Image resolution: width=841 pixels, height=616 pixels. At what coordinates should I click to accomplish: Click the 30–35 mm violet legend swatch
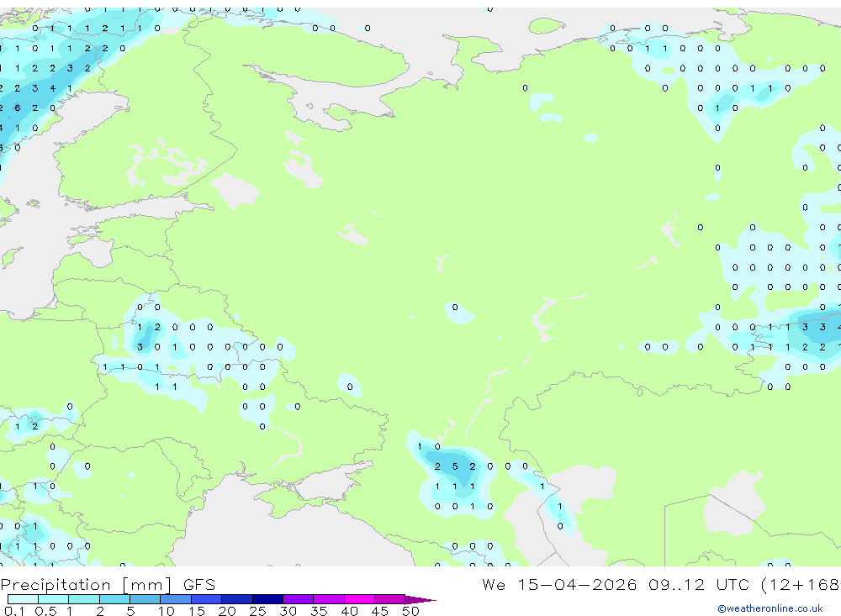[x=299, y=599]
